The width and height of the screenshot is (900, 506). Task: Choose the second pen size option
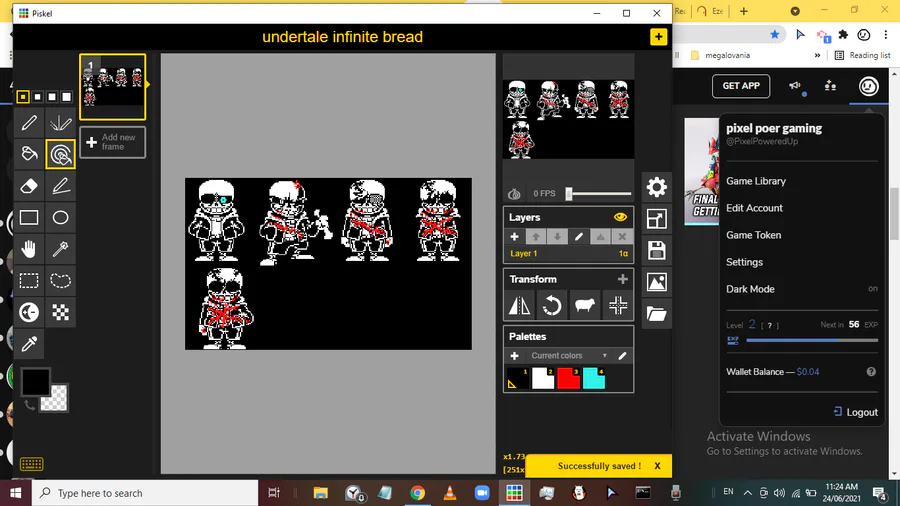[x=38, y=97]
